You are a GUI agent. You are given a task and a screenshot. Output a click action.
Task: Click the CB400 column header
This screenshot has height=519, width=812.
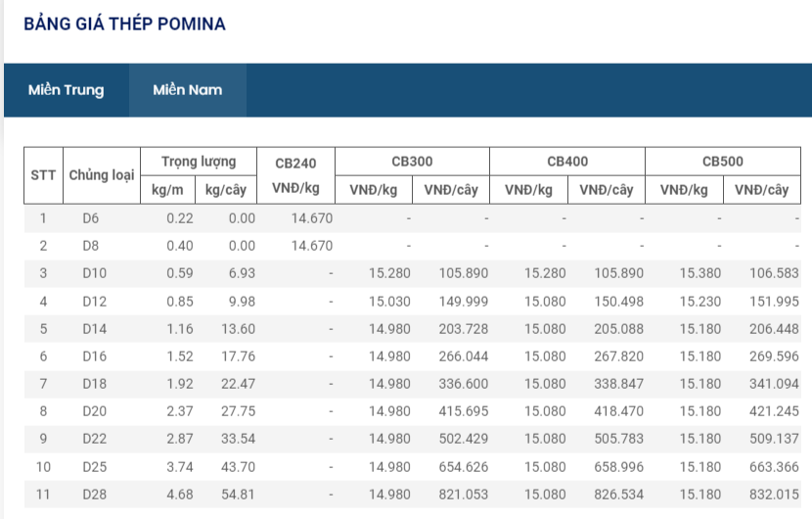pos(567,162)
